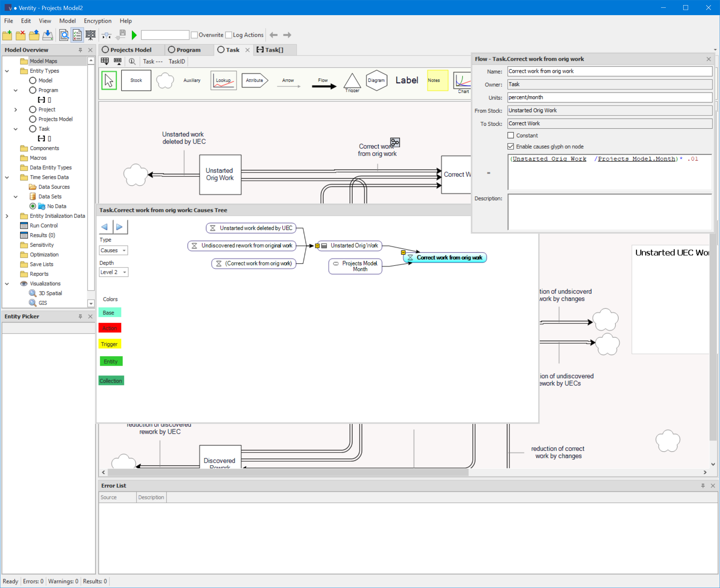Image resolution: width=720 pixels, height=588 pixels.
Task: Click the Entity color swatch
Action: [111, 361]
